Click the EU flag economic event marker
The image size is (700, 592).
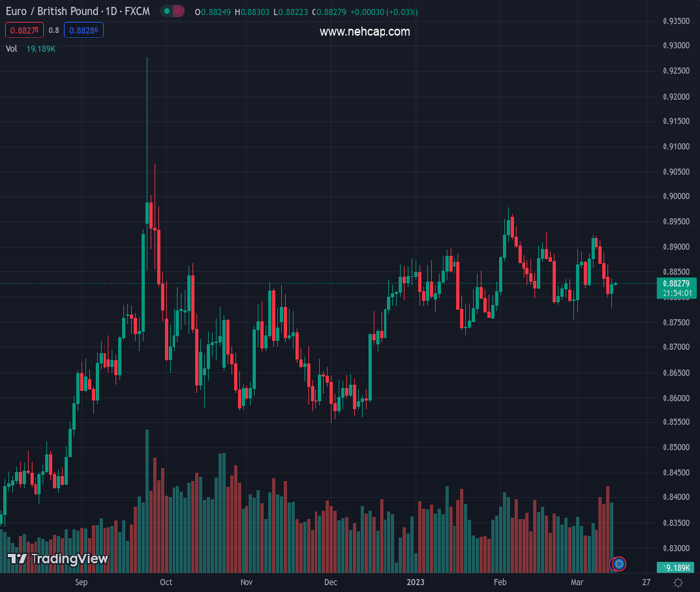click(618, 564)
